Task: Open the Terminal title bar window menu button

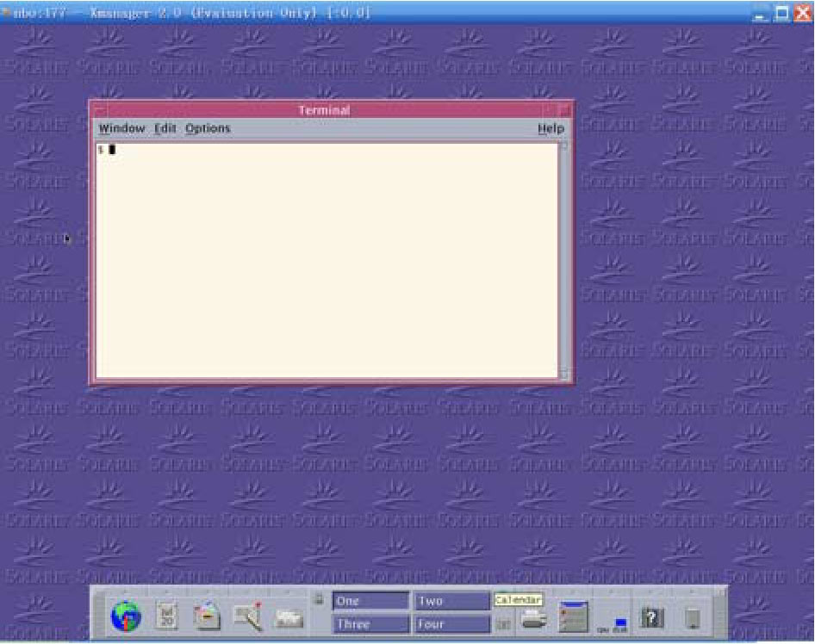Action: (99, 110)
